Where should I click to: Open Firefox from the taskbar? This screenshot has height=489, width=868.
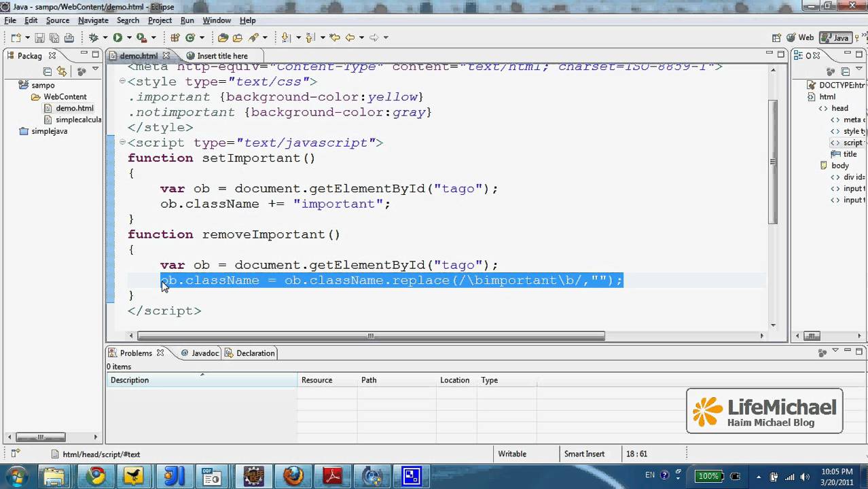(293, 476)
